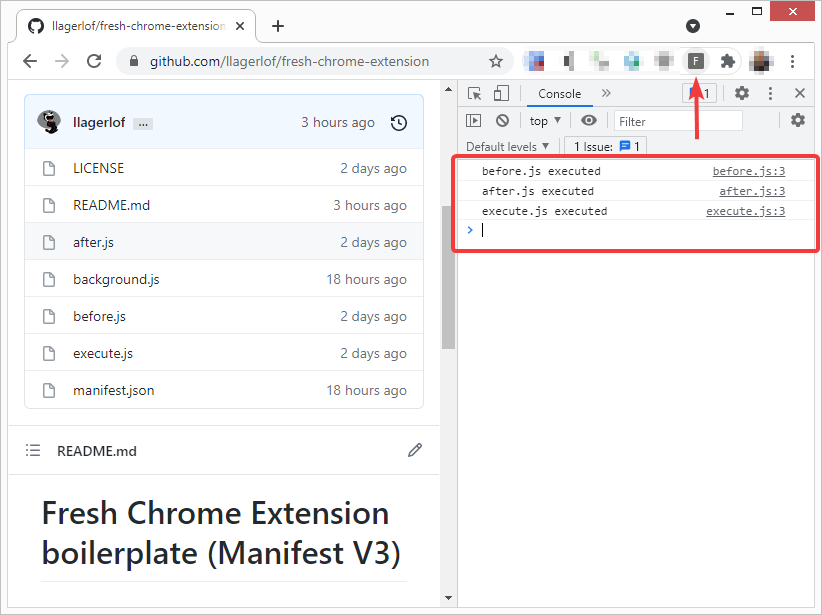Open the execute.js file
The width and height of the screenshot is (822, 615).
point(103,353)
